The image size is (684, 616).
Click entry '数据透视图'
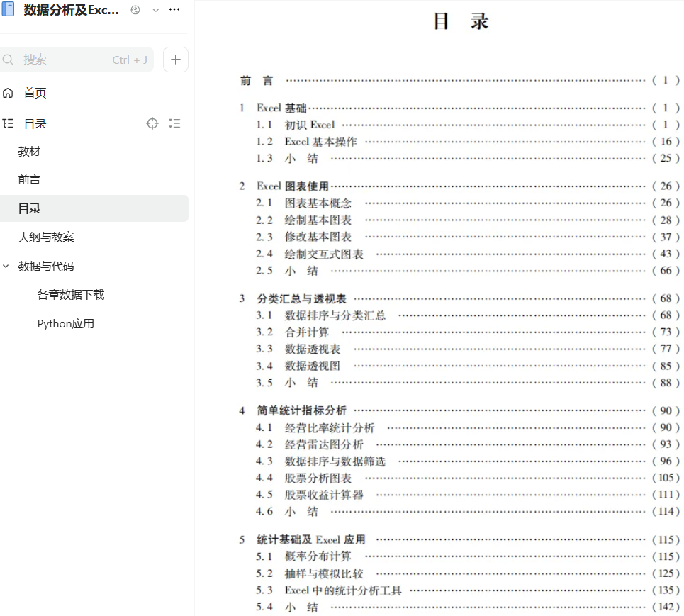(313, 366)
